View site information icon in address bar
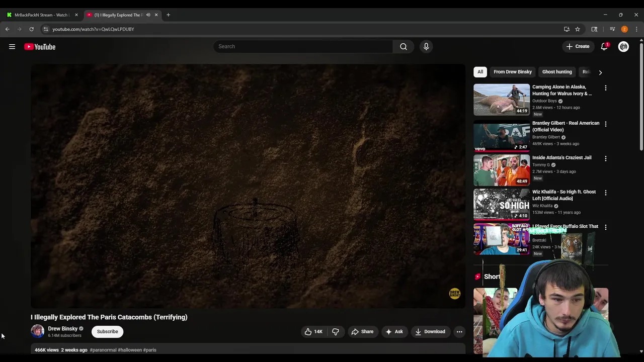The height and width of the screenshot is (362, 644). (46, 29)
